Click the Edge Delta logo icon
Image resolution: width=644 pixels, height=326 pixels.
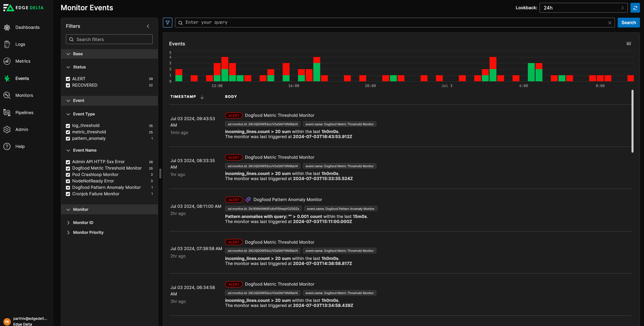[8, 8]
